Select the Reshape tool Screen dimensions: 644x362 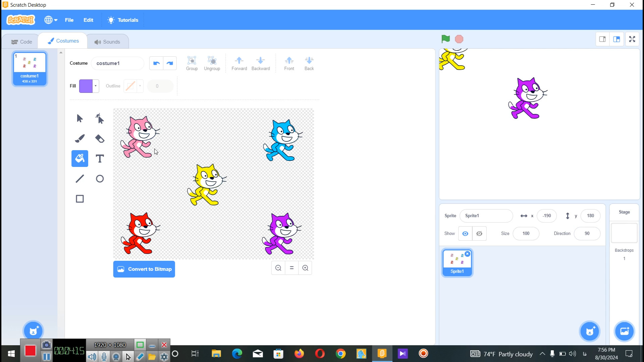coord(100,118)
